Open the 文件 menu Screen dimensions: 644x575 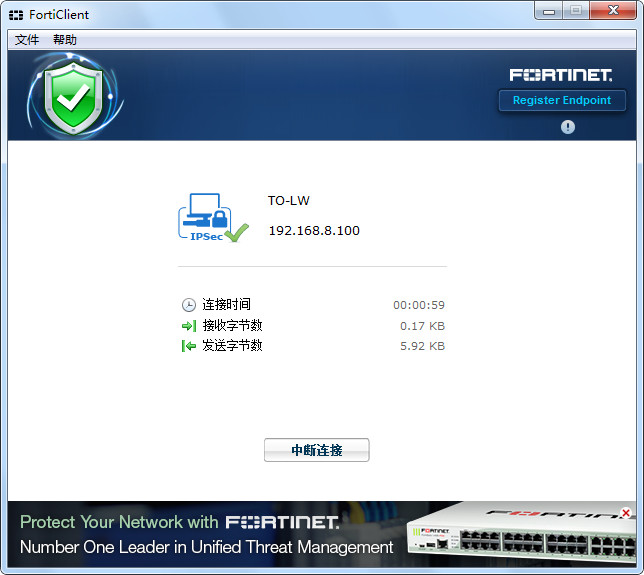27,40
